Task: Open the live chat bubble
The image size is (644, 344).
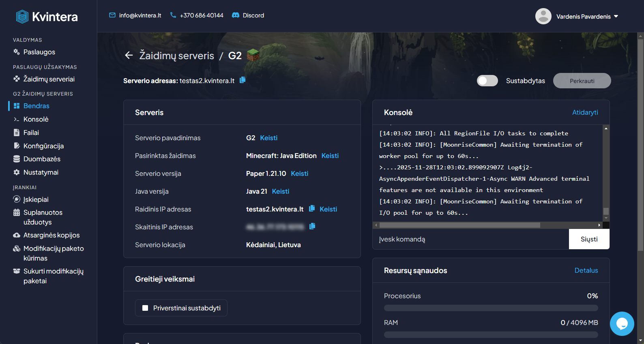Action: tap(622, 323)
